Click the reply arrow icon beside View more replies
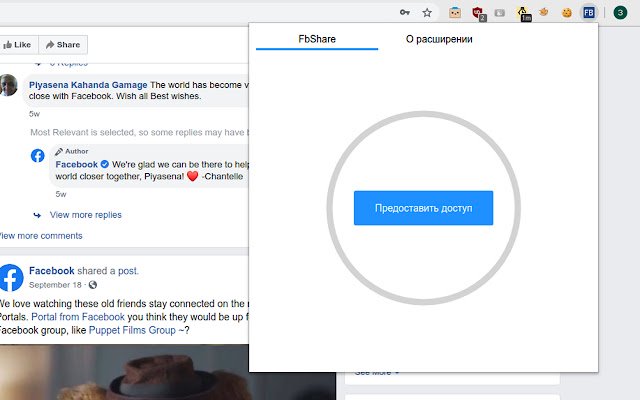 [x=37, y=215]
